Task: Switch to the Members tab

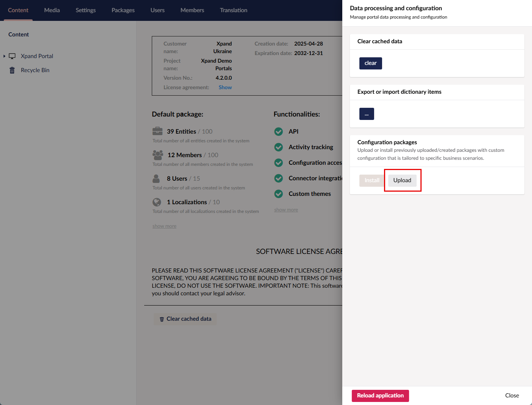Action: [192, 10]
